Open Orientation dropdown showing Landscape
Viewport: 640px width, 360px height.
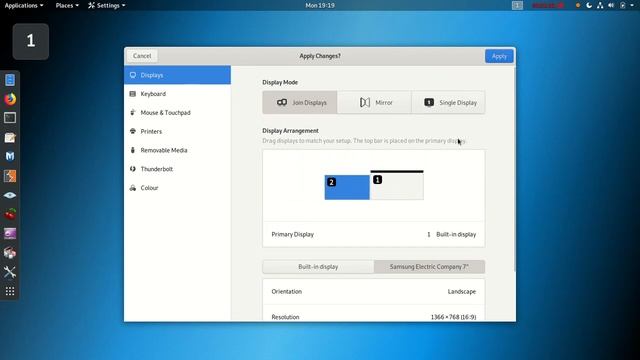click(373, 291)
